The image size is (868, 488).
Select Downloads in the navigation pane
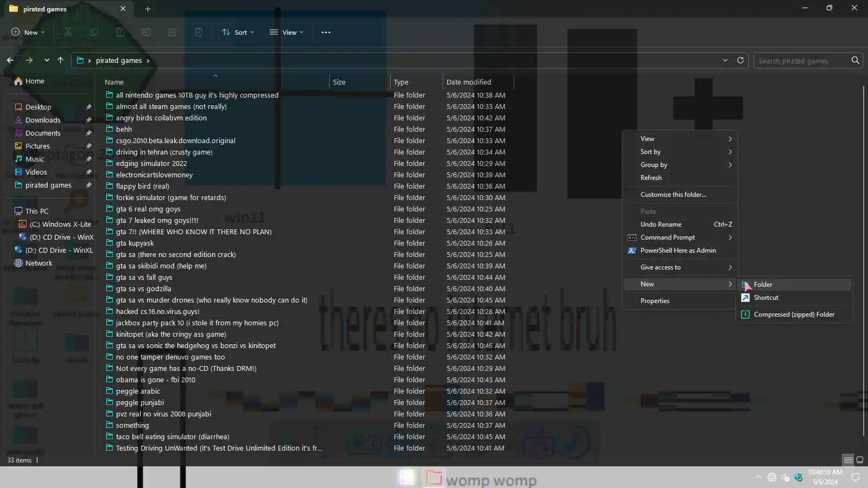pyautogui.click(x=43, y=120)
